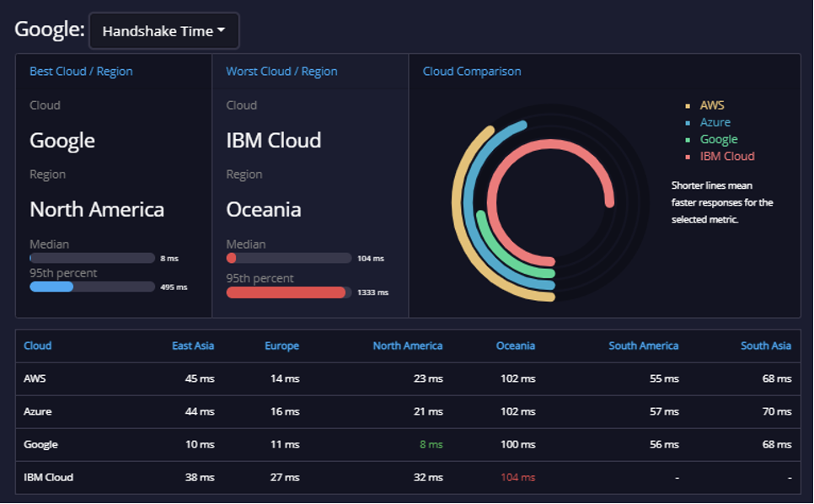Click AWS South America value 55 ms
The width and height of the screenshot is (814, 504).
click(664, 379)
